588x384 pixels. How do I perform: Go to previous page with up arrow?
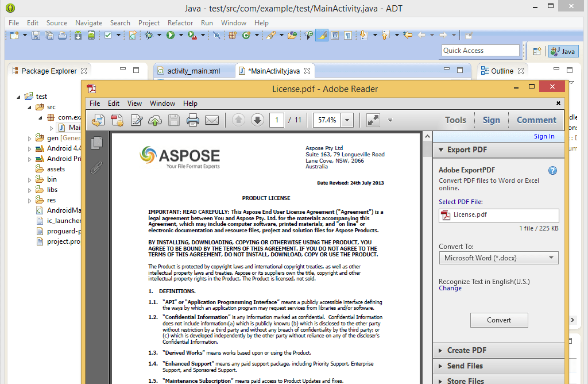[x=238, y=120]
